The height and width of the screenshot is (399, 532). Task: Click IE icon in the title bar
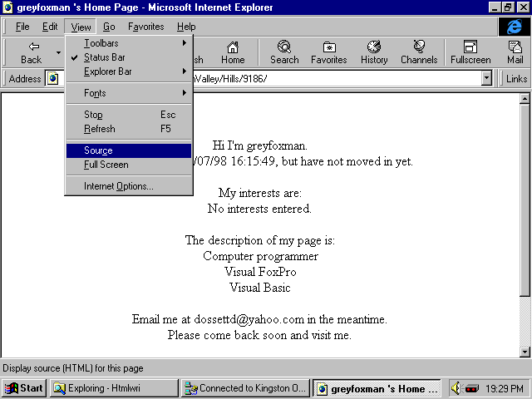tap(7, 7)
